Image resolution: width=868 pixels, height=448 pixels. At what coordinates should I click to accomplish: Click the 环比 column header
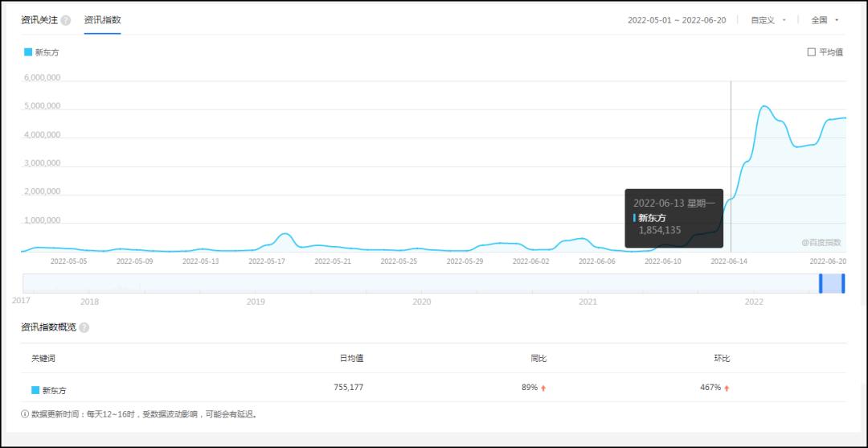click(722, 358)
